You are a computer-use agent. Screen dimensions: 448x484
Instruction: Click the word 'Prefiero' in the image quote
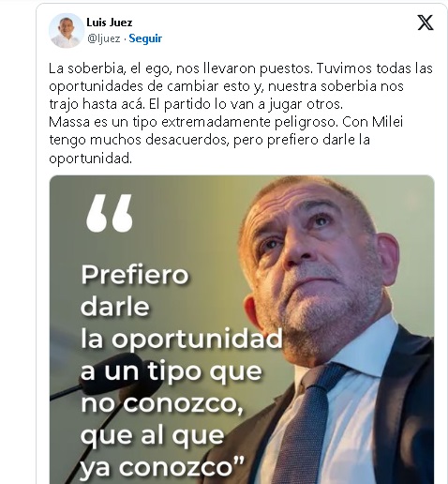pyautogui.click(x=135, y=274)
